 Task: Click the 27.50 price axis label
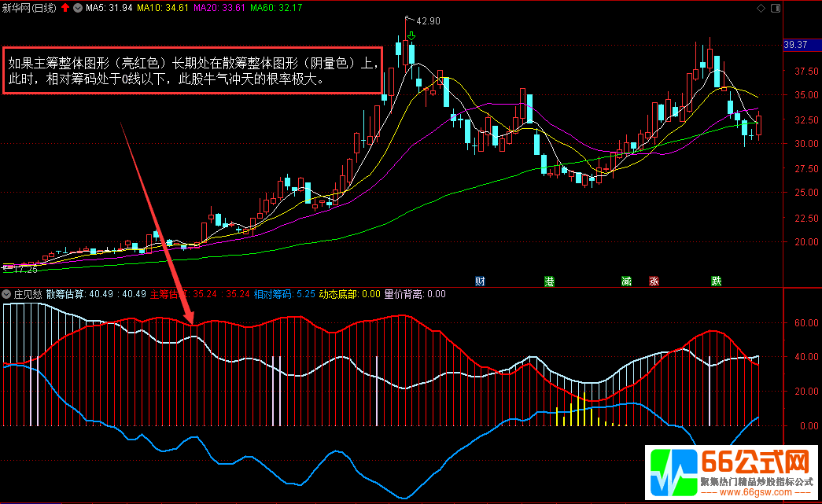click(x=806, y=169)
